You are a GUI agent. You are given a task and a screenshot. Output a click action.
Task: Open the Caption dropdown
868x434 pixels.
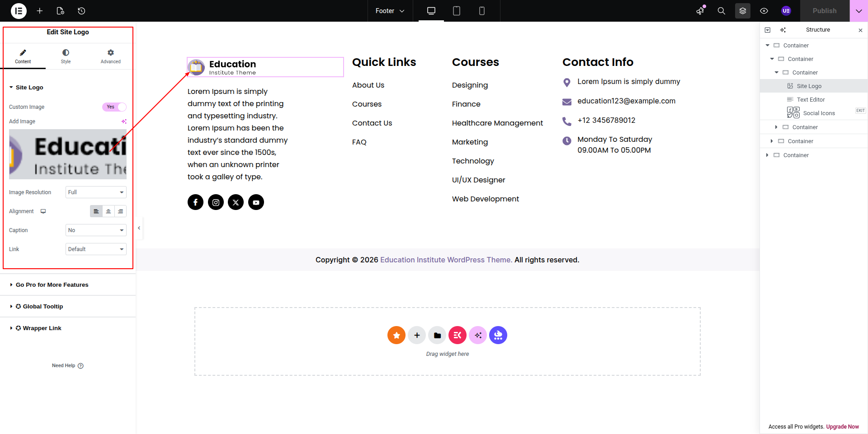click(96, 230)
